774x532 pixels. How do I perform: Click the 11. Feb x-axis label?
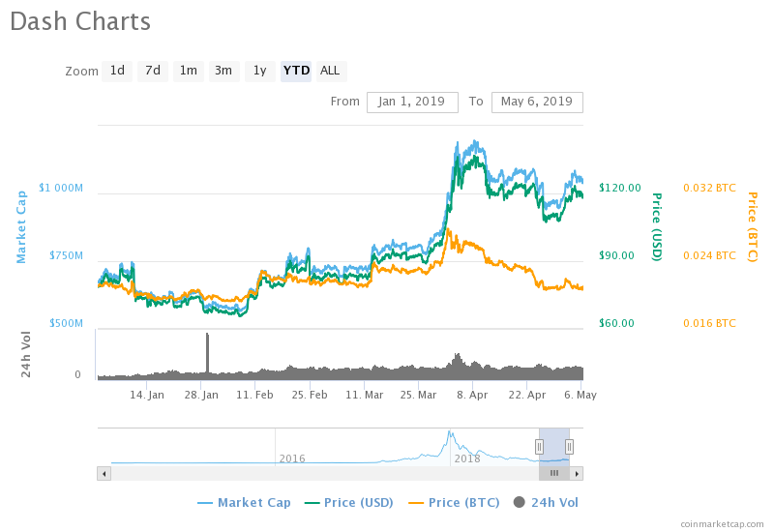[254, 396]
